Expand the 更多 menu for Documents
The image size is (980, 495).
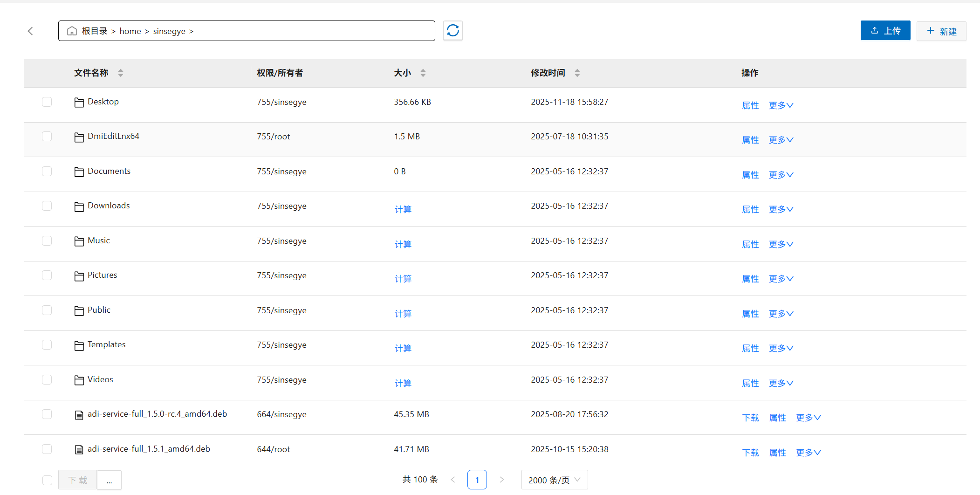[781, 175]
